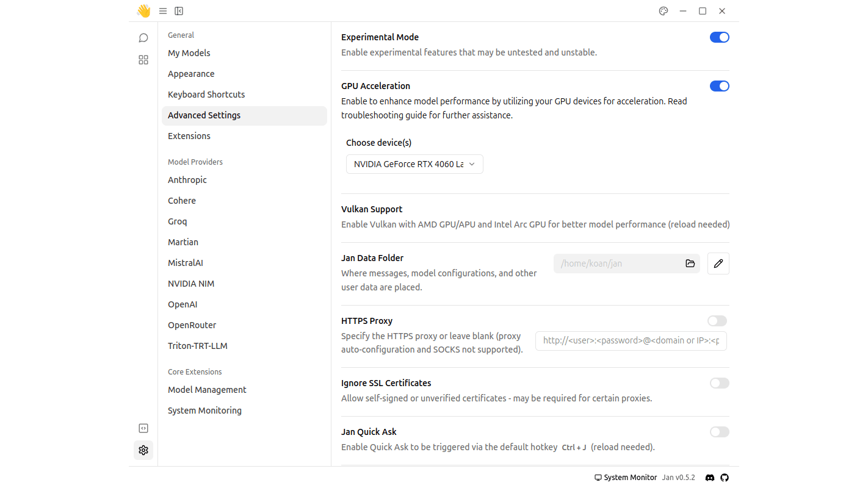Open OpenRouter model provider settings
This screenshot has height=488, width=868.
pos(192,325)
